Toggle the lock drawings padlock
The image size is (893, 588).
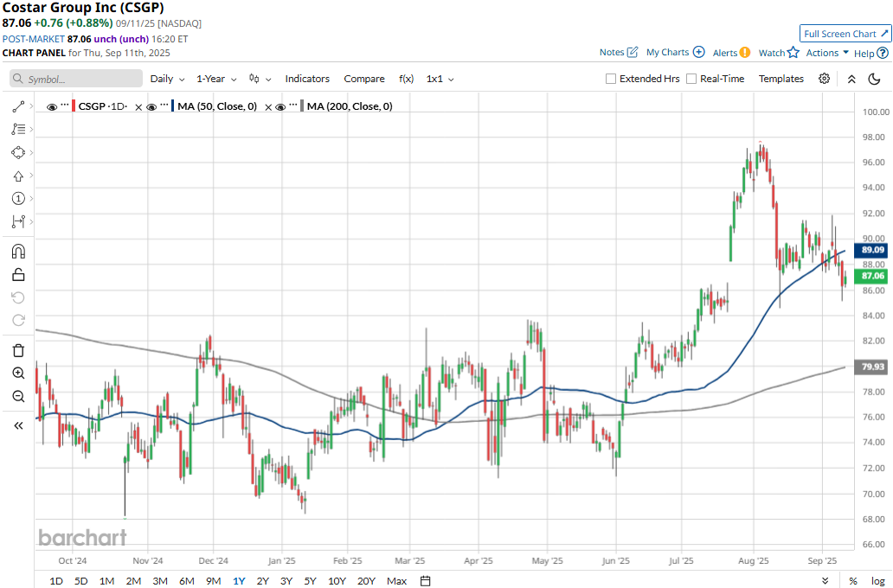(x=18, y=275)
